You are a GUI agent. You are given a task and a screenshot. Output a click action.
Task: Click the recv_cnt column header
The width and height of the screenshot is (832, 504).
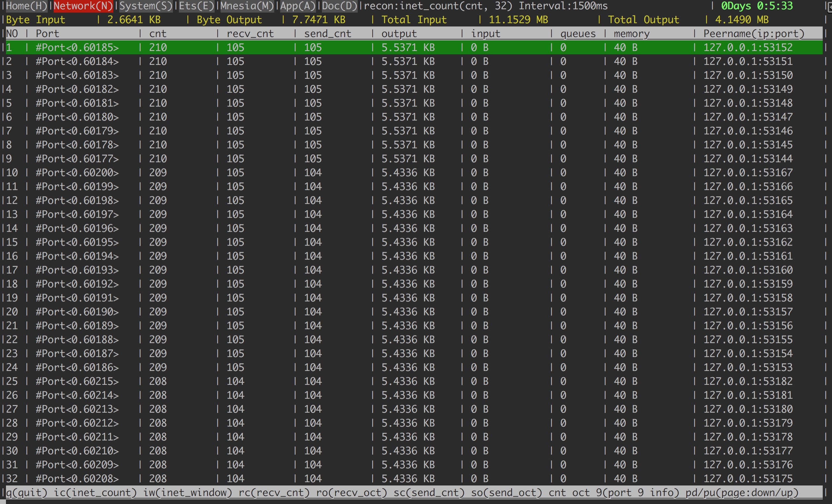(x=250, y=34)
